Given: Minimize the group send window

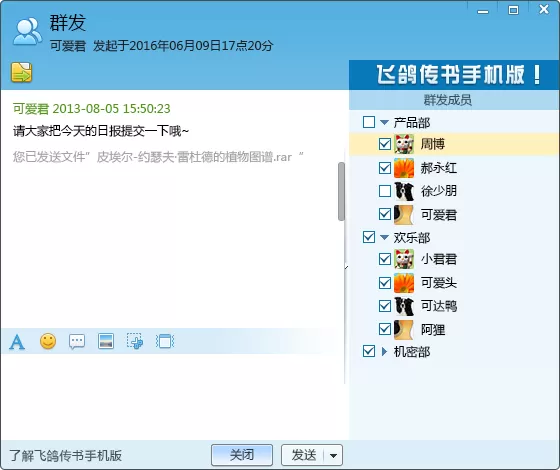Looking at the screenshot, I should point(483,11).
